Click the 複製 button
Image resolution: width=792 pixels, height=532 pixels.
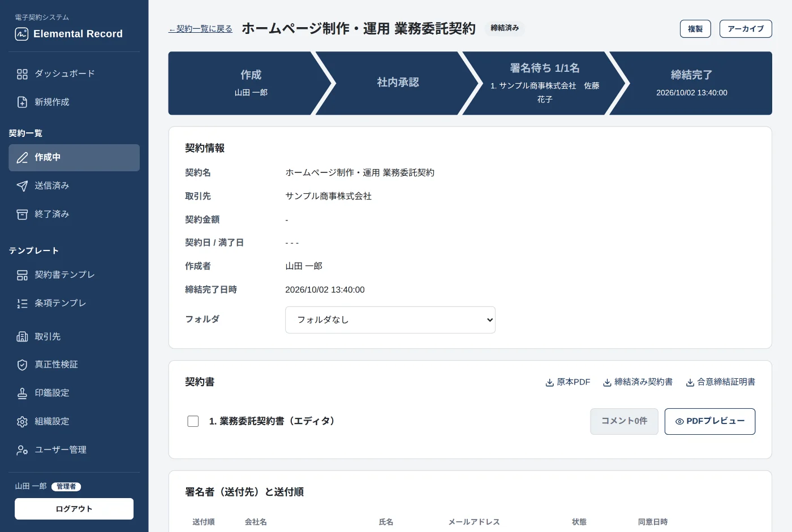click(x=695, y=29)
